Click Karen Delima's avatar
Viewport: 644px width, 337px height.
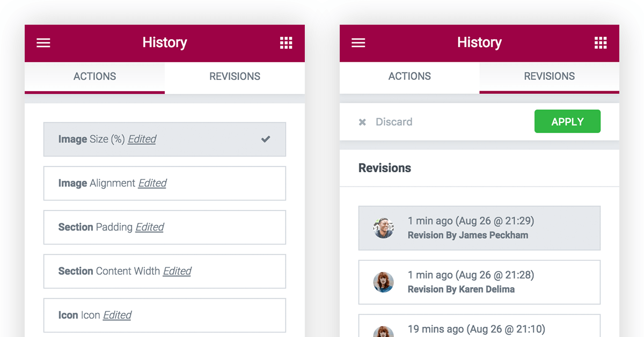tap(384, 282)
